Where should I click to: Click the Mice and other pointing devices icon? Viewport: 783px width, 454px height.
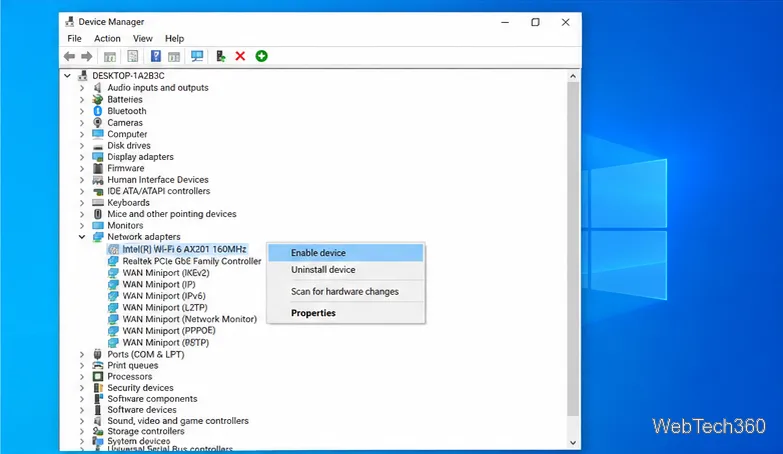point(98,214)
